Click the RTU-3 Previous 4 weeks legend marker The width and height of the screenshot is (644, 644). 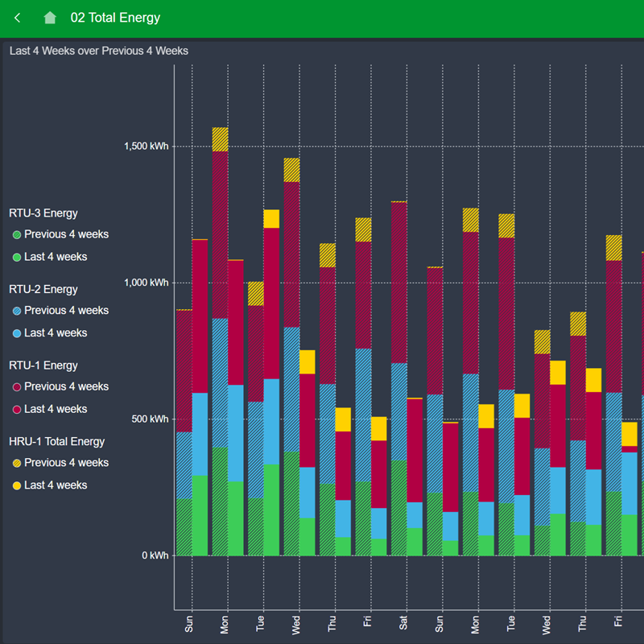click(17, 235)
